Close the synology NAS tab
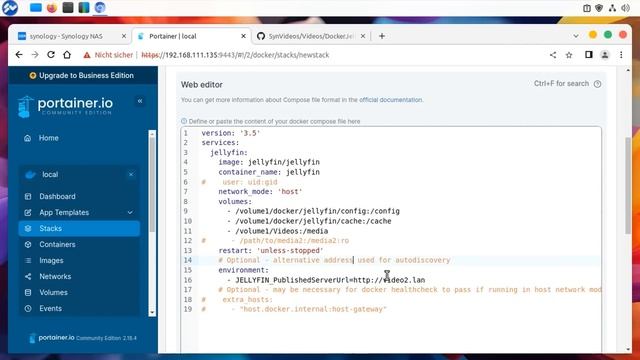 tap(124, 36)
